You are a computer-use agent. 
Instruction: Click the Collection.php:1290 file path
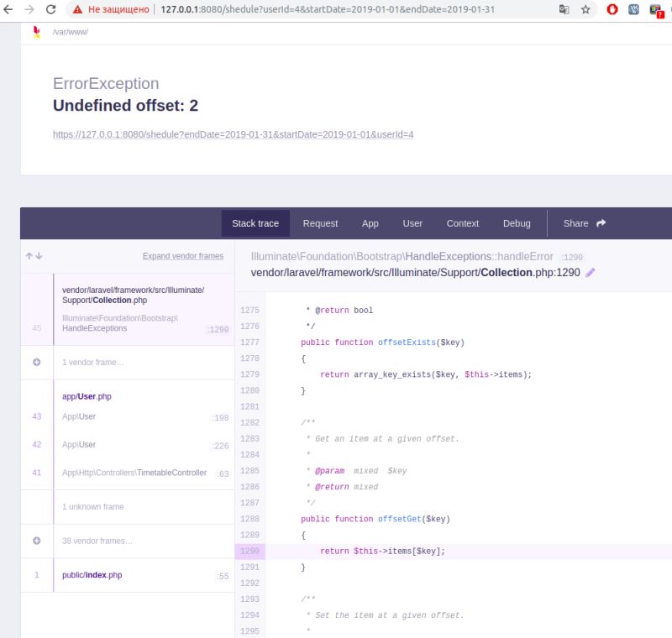coord(415,273)
